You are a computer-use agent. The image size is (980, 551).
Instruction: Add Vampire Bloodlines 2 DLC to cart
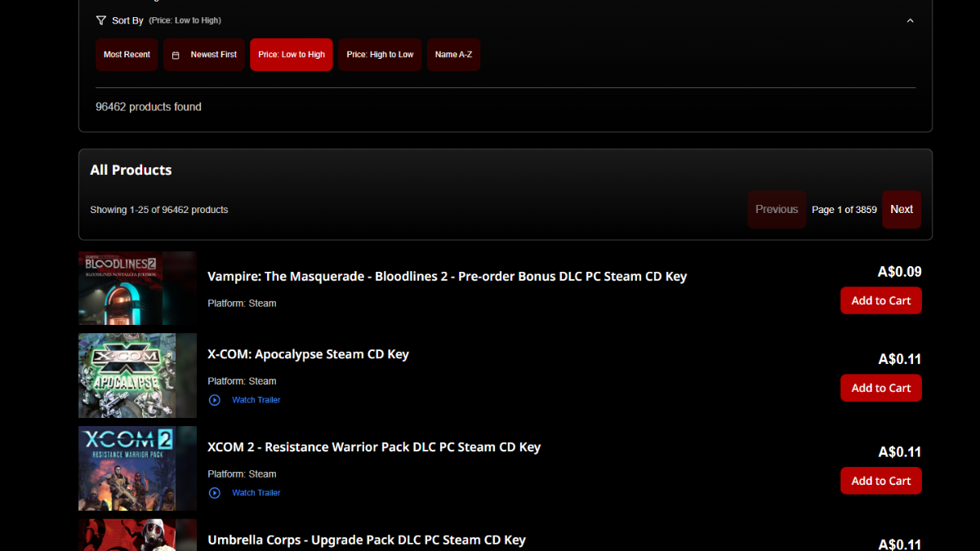coord(880,300)
